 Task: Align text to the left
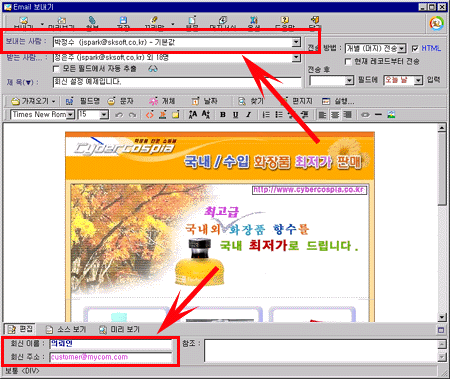[x=322, y=115]
